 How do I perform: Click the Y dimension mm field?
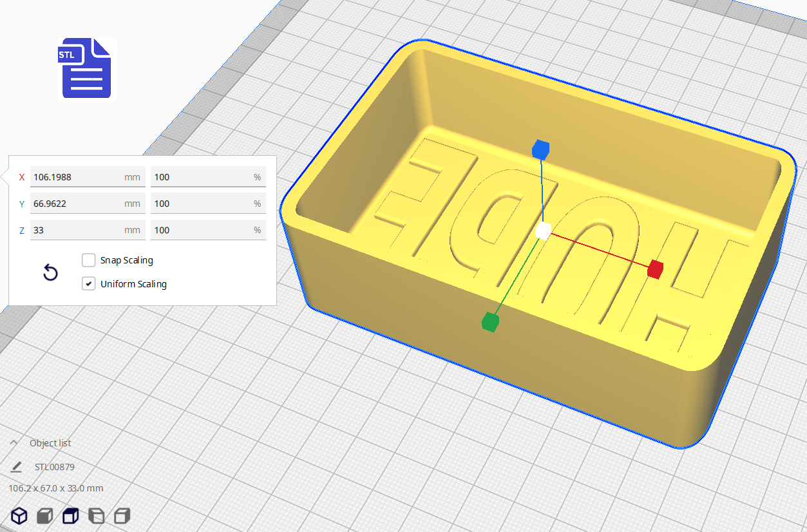click(76, 204)
